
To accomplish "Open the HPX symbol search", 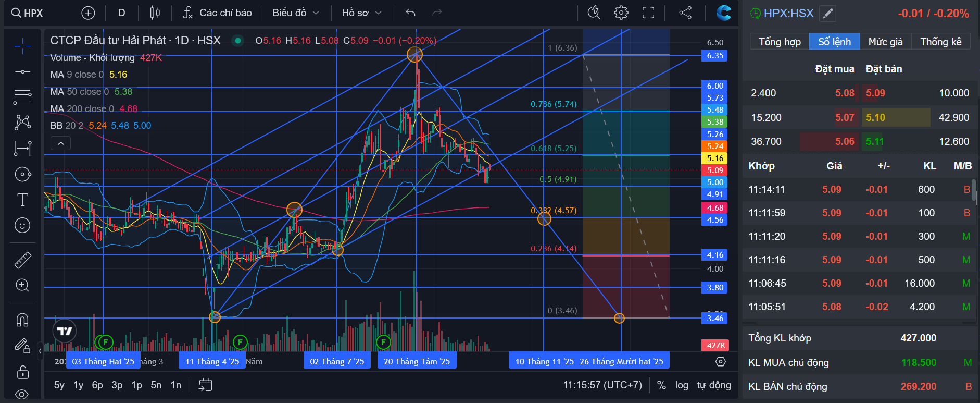I will click(27, 13).
